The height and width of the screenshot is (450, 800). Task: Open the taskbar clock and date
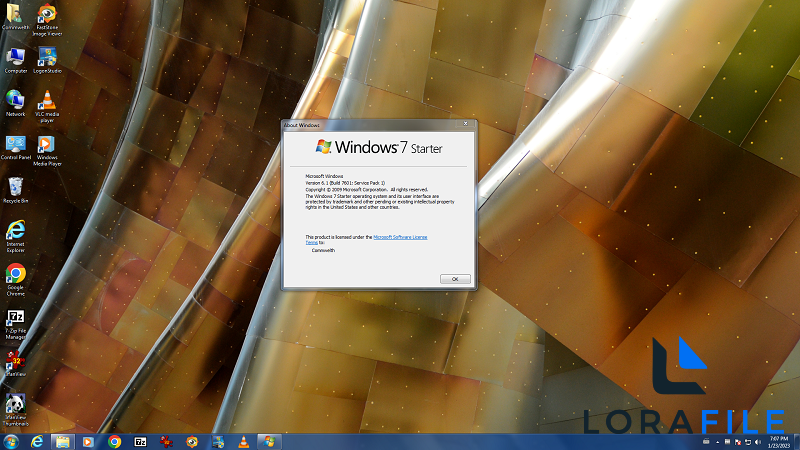point(779,442)
